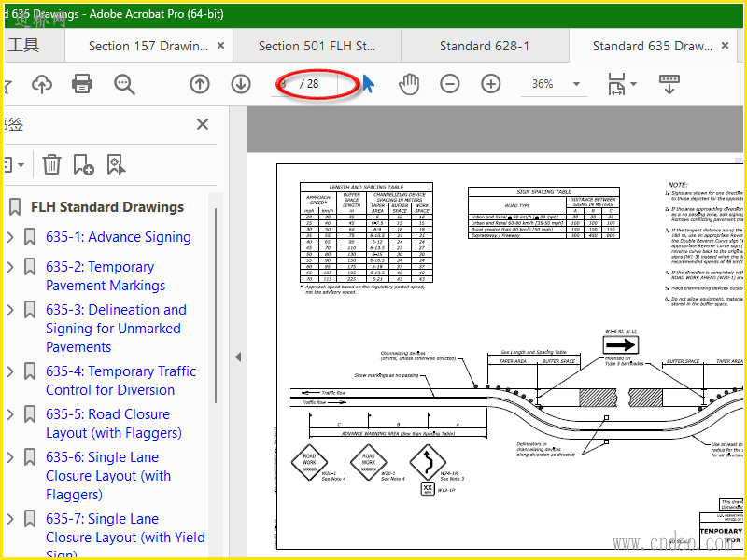Select FLH Standard Drawings root bookmark

coord(107,207)
